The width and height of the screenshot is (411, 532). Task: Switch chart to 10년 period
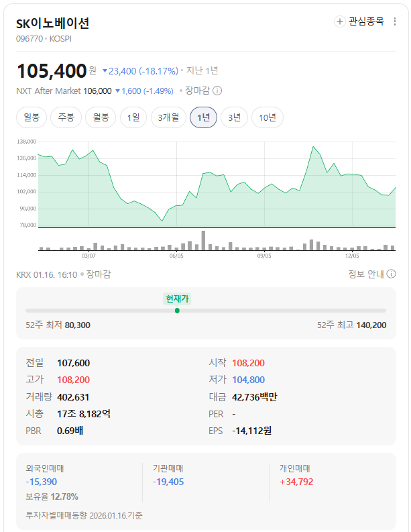tap(268, 117)
